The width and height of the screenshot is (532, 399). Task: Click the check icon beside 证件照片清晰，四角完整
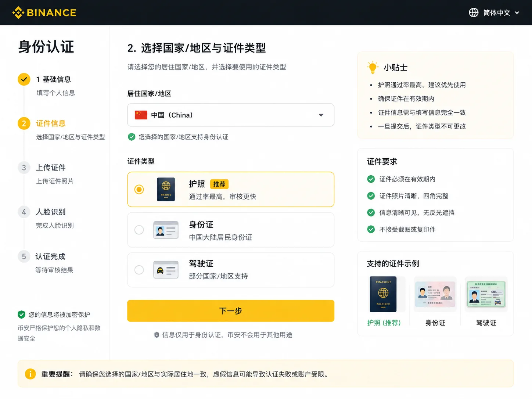tap(371, 196)
